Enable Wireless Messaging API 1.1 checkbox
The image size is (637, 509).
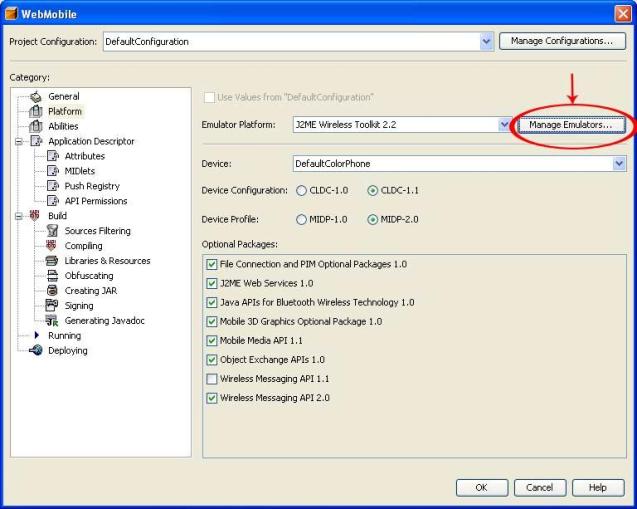click(x=211, y=379)
